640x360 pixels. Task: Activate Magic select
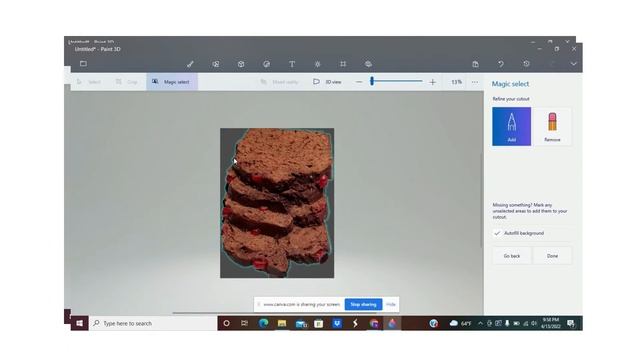point(172,82)
